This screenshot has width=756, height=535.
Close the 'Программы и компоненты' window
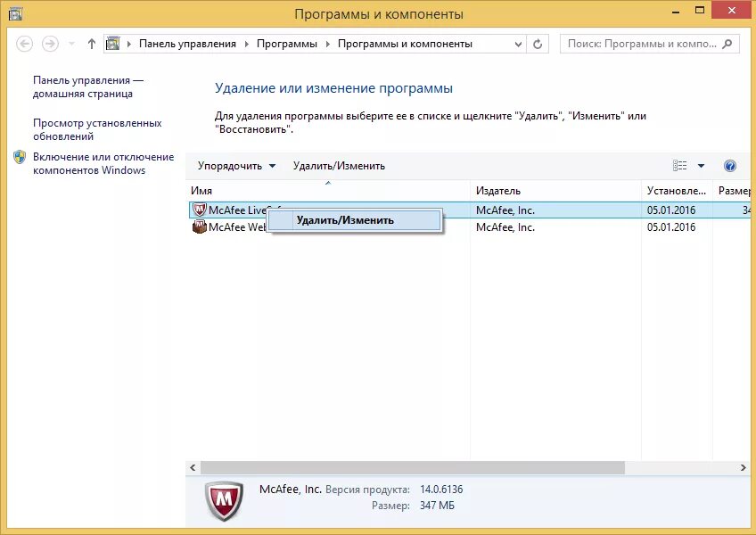[x=731, y=11]
